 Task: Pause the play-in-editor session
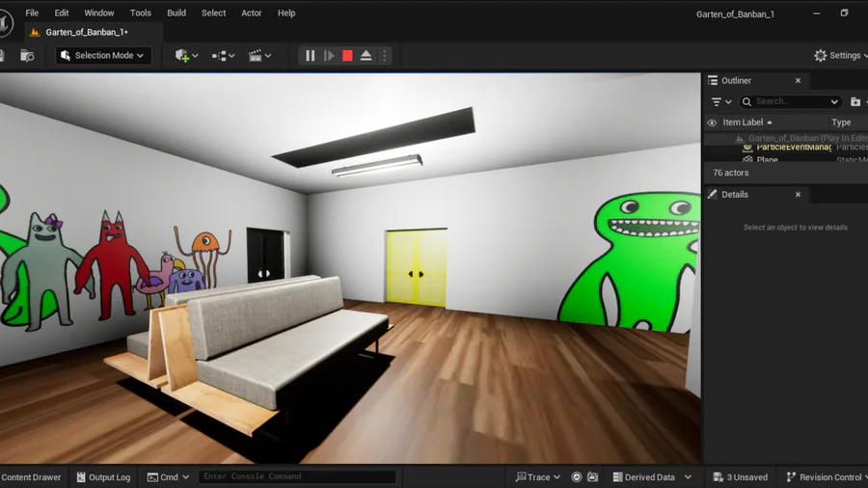pyautogui.click(x=310, y=55)
